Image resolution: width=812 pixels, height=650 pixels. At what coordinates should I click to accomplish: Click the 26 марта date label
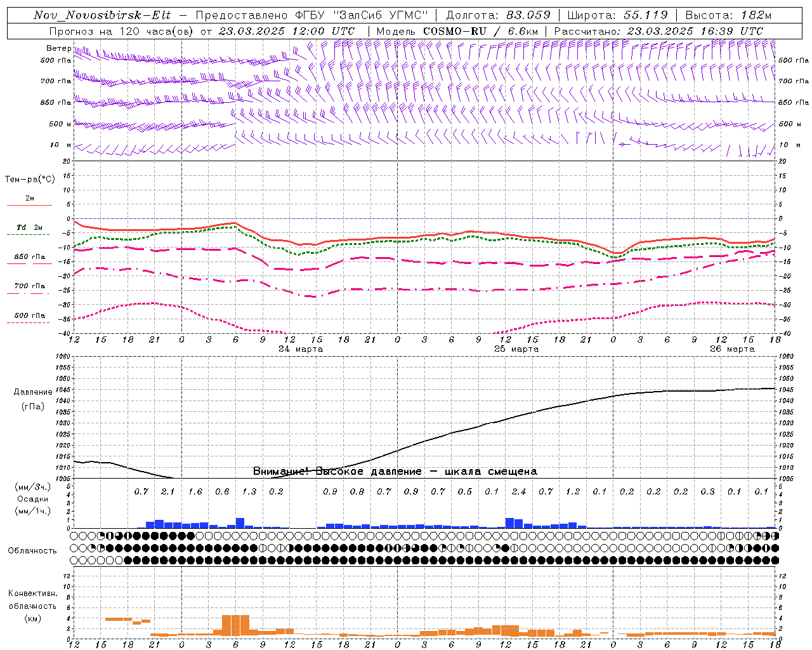[732, 349]
